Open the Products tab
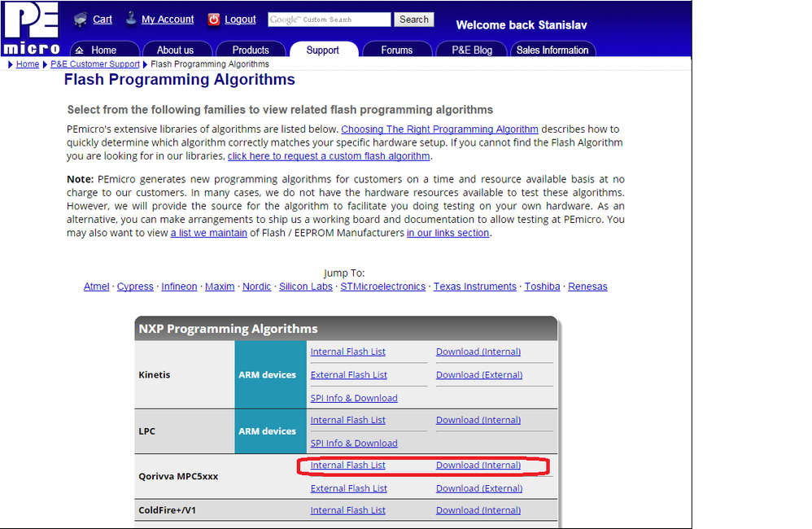Screen dimensions: 812x529 [251, 50]
